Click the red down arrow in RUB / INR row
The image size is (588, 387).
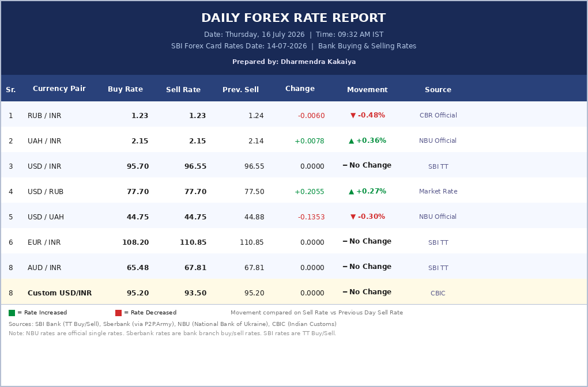click(353, 115)
